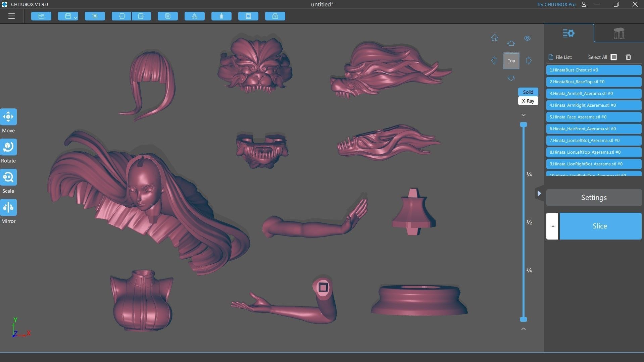Click the copy model toolbar icon
The height and width of the screenshot is (362, 644).
(168, 16)
